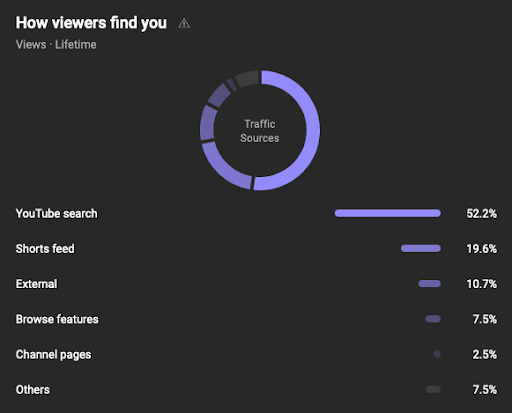Screen dimensions: 512x413
Task: Select the YouTube search traffic source row
Action: 256,213
